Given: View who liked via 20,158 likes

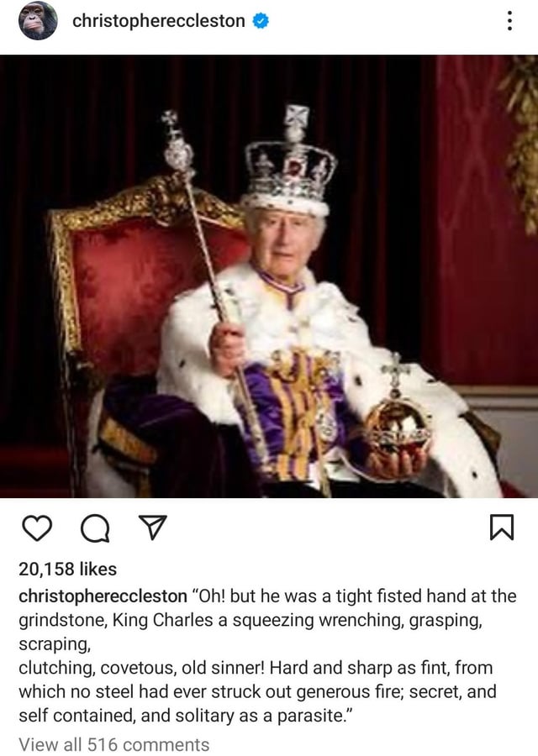Looking at the screenshot, I should tap(67, 570).
